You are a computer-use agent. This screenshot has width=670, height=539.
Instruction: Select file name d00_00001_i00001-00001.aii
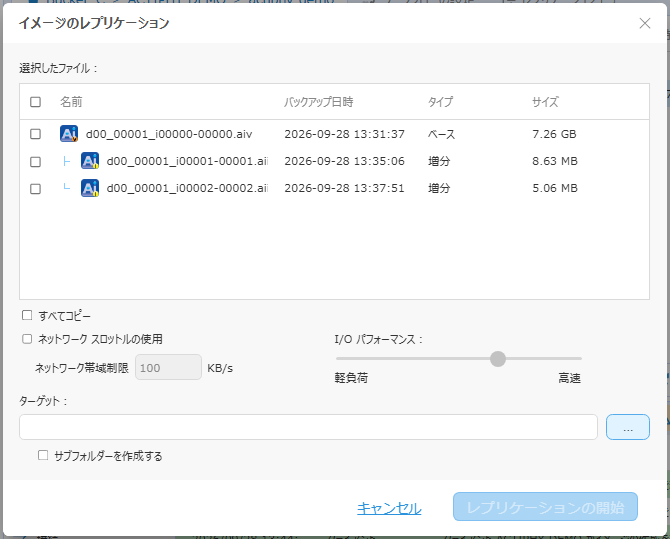click(x=187, y=161)
